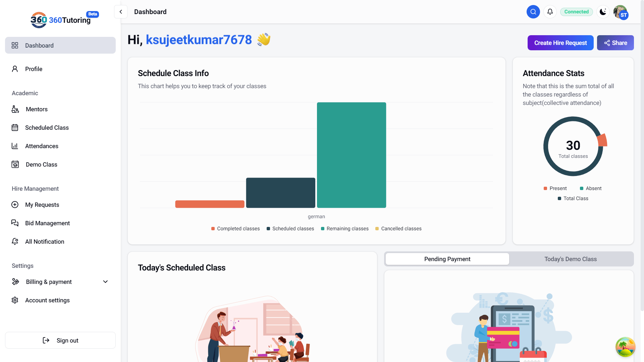Open Attendances chart page
Screen dimensions: 644x362
(42, 146)
